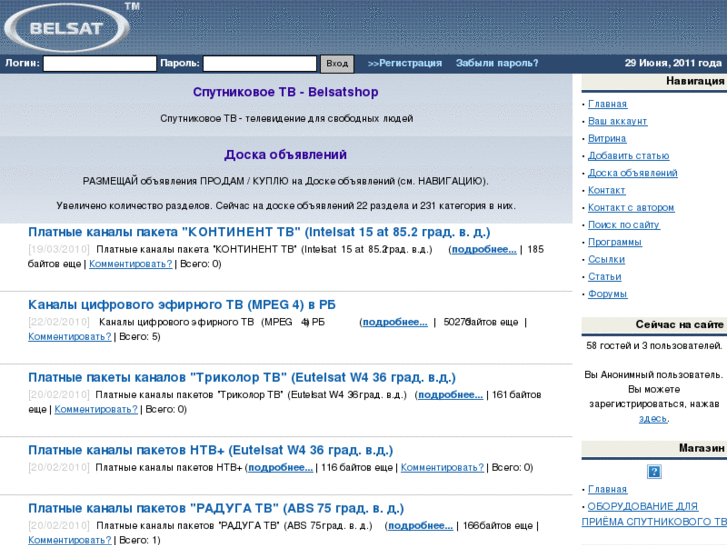
Task: Click Комментировать? in the НТВ+ article
Action: [442, 468]
